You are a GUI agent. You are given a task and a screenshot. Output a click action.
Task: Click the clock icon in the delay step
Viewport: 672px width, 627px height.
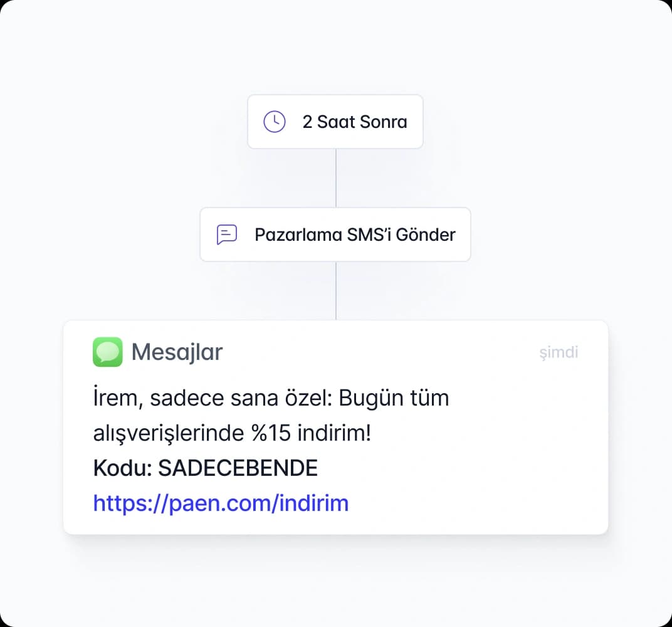[x=275, y=122]
